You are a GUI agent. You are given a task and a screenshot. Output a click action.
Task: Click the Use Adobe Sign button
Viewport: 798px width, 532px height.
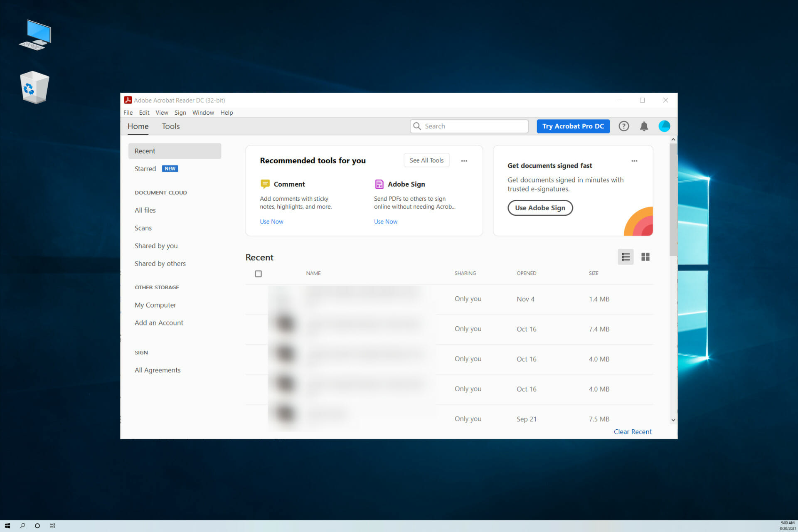(539, 208)
